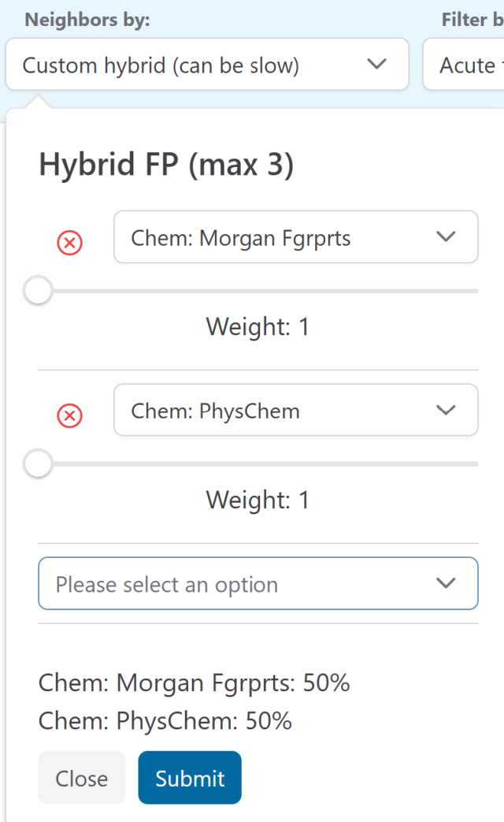Remove the Chem: PhysChem fingerprint entry

pyautogui.click(x=69, y=415)
